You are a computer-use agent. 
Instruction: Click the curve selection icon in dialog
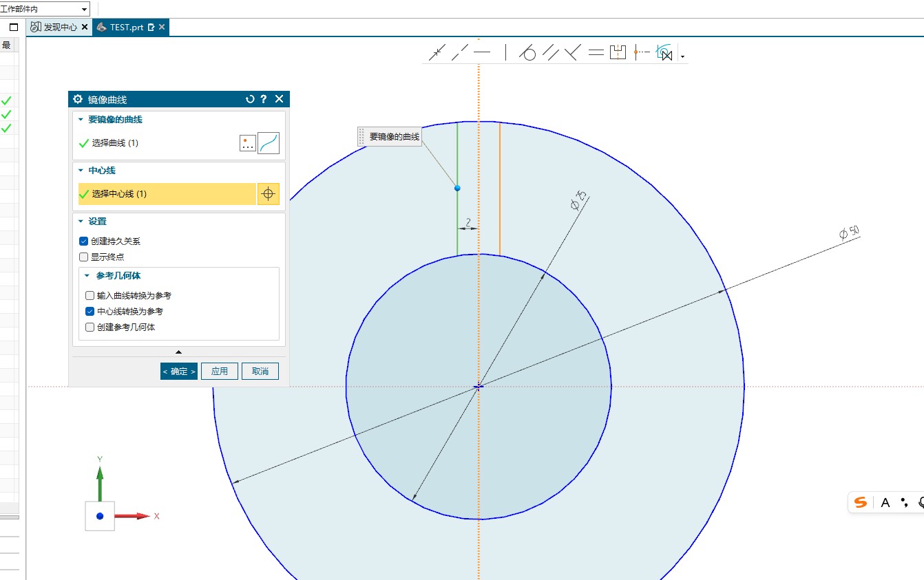pos(269,143)
